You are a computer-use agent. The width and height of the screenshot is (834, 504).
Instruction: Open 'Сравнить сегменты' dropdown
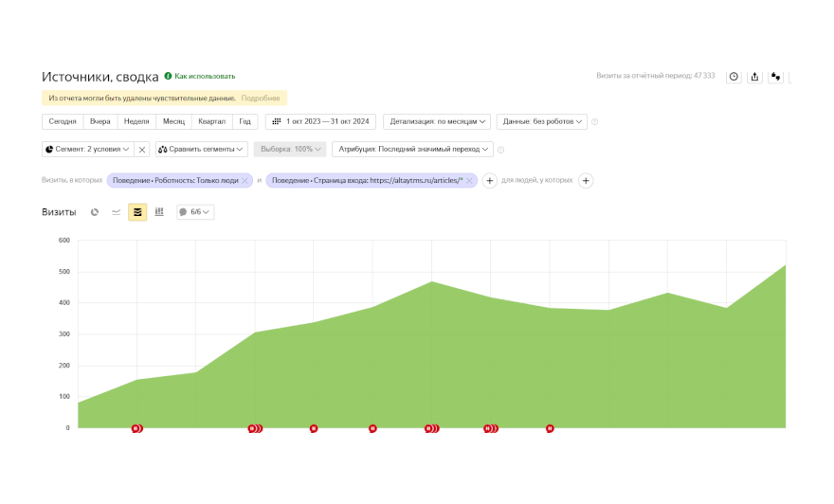click(201, 149)
